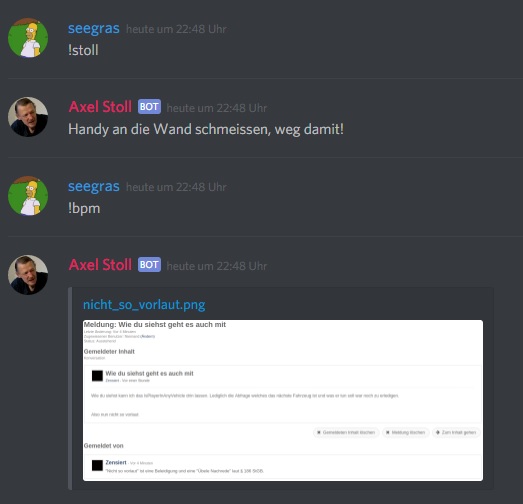Click Axel Stoll username above 'Handy an die Wand'
Image resolution: width=523 pixels, height=504 pixels.
[100, 107]
